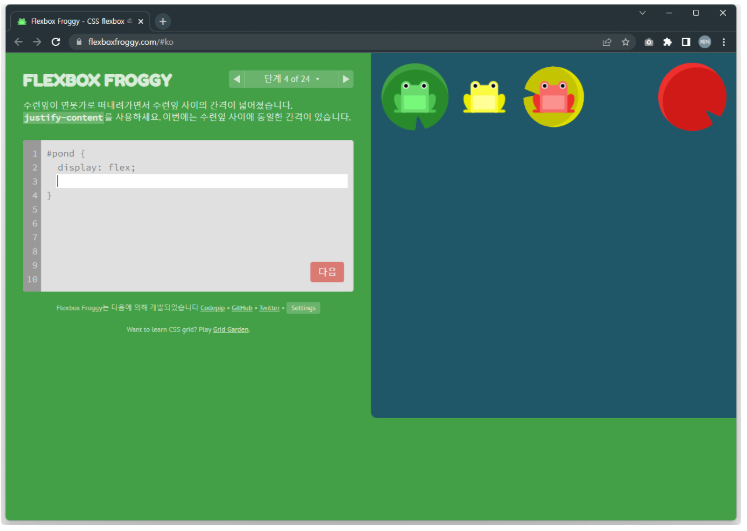This screenshot has height=531, width=747.
Task: Click the camera extension icon
Action: pos(649,42)
